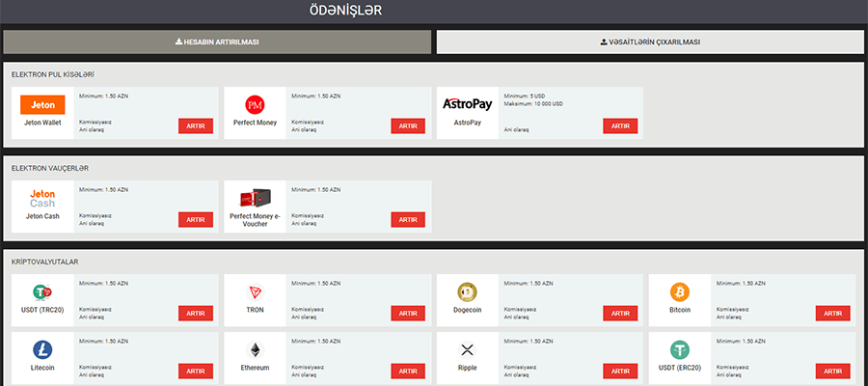This screenshot has width=868, height=386.
Task: Click the Perfect Money e-Voucher image
Action: click(x=255, y=197)
